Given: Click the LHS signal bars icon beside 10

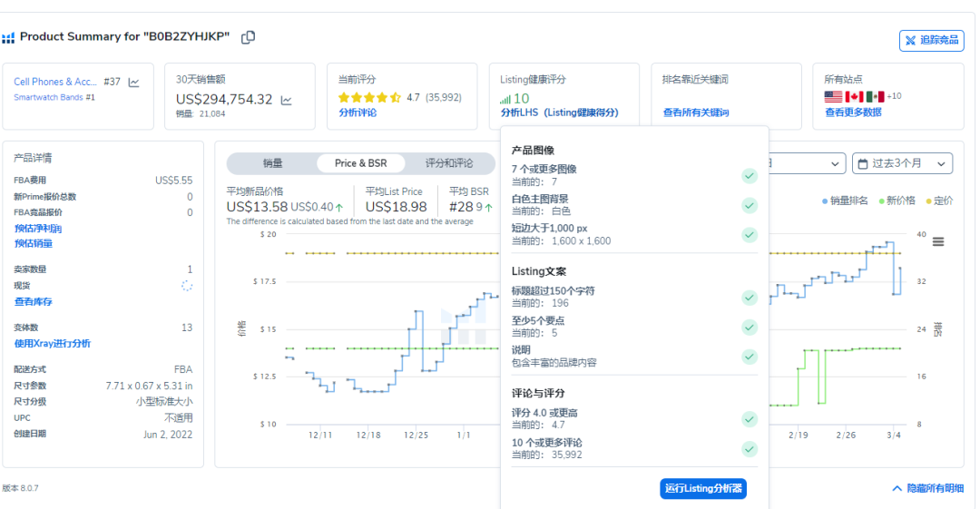Looking at the screenshot, I should tap(505, 100).
